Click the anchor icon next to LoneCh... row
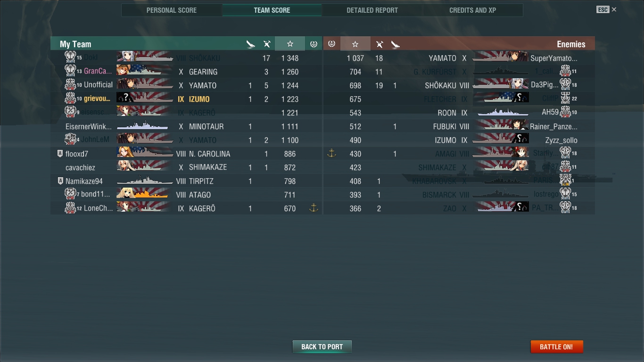 (314, 208)
